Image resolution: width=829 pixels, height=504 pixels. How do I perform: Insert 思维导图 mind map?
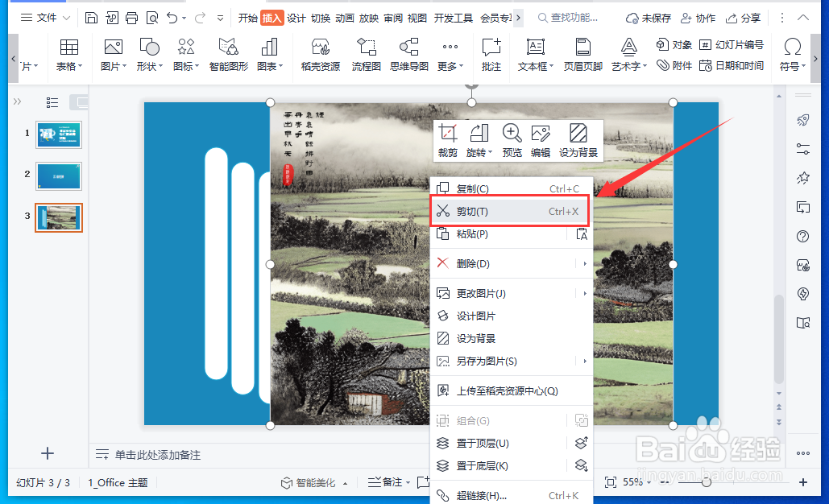(408, 55)
